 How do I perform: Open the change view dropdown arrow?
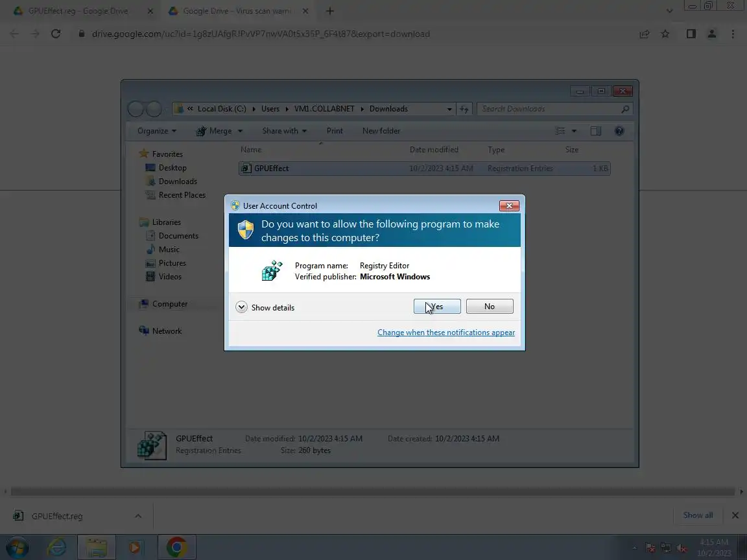574,131
